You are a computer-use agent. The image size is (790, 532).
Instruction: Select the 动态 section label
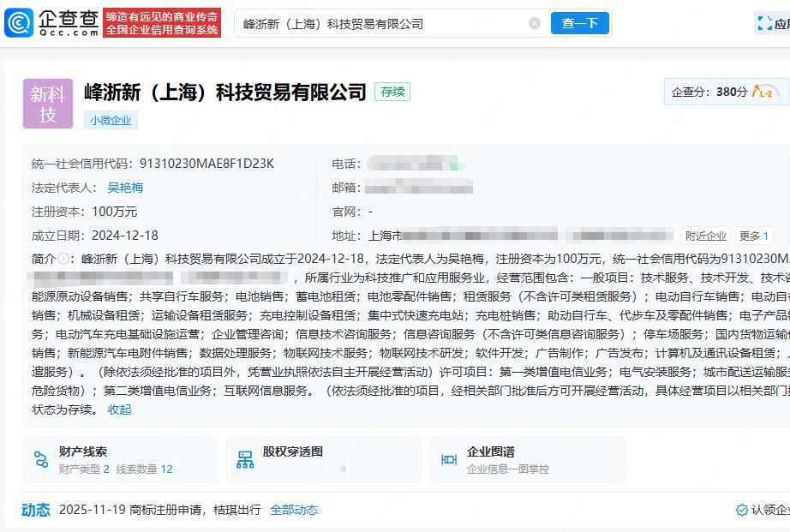(x=35, y=510)
